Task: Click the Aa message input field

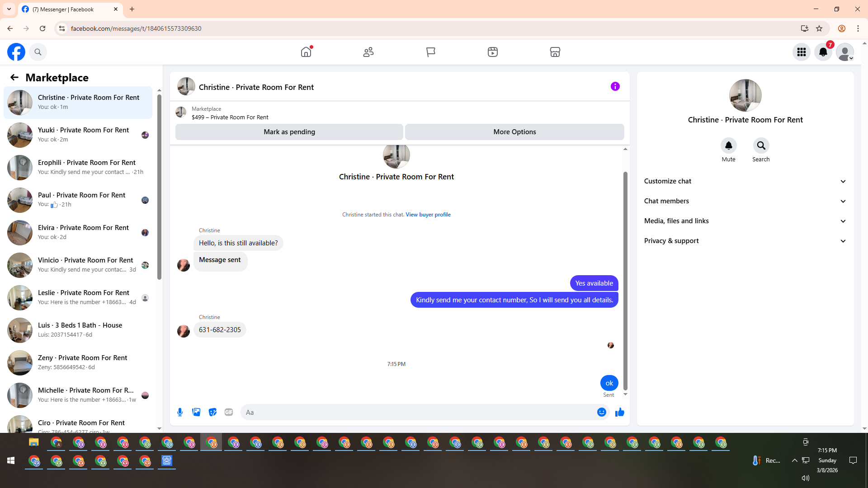Action: tap(416, 412)
